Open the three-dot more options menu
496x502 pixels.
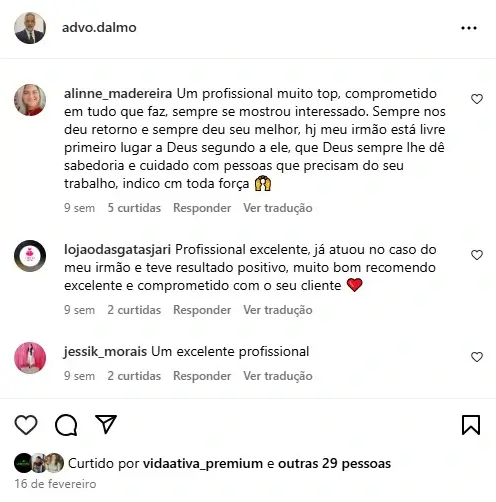pyautogui.click(x=469, y=28)
